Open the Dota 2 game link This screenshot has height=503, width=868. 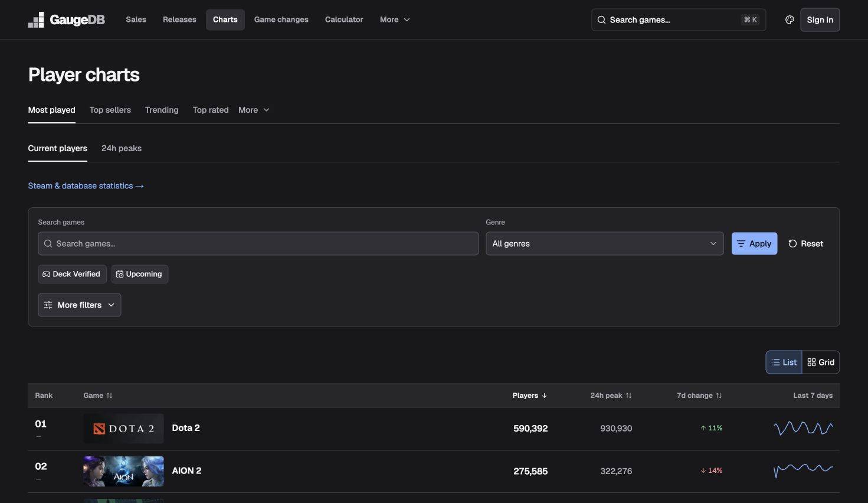pos(186,428)
